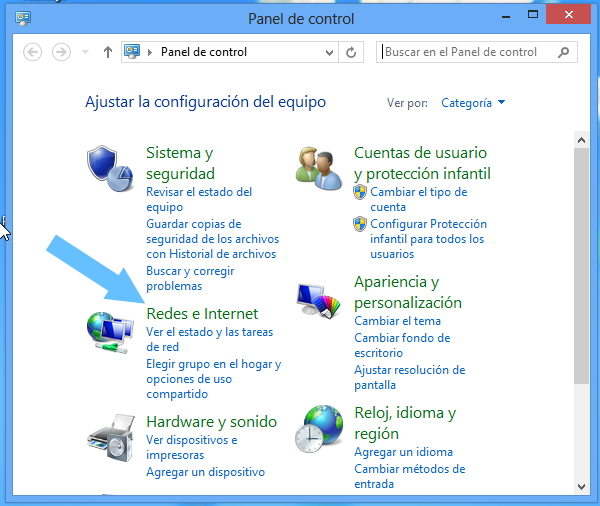The image size is (600, 506).
Task: Expand the address bar history dropdown
Action: point(329,52)
